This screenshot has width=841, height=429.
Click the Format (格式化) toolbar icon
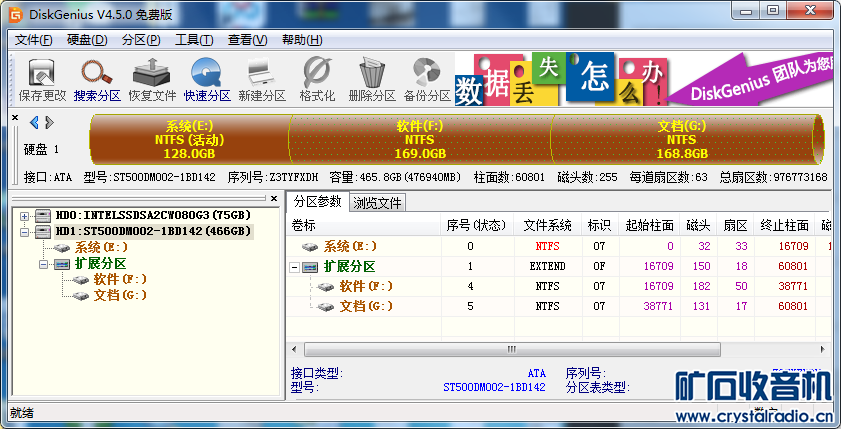pyautogui.click(x=316, y=72)
